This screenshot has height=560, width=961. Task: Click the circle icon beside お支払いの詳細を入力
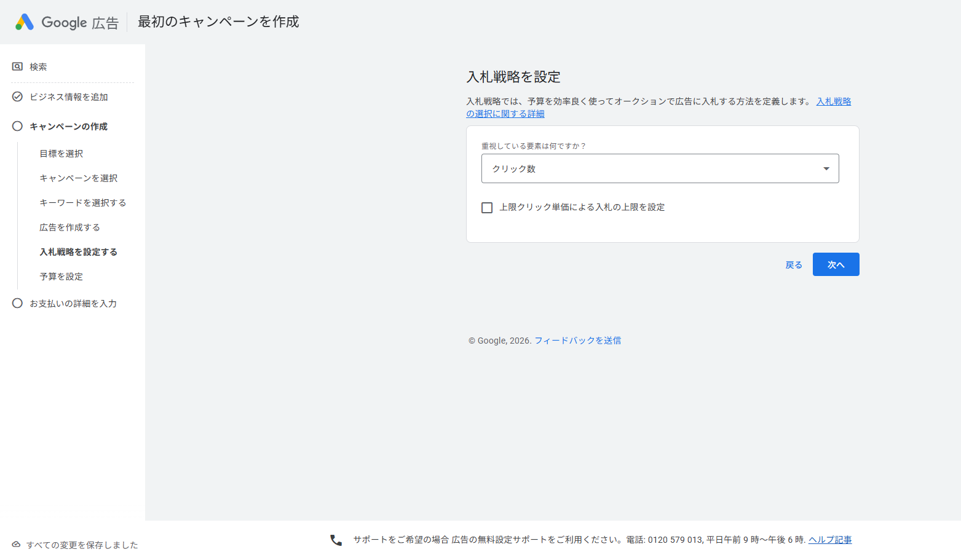(17, 303)
